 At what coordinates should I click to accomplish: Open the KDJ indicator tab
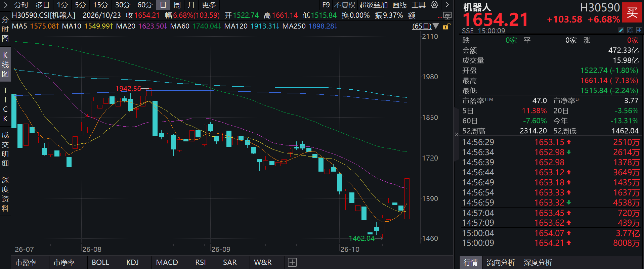tap(132, 262)
